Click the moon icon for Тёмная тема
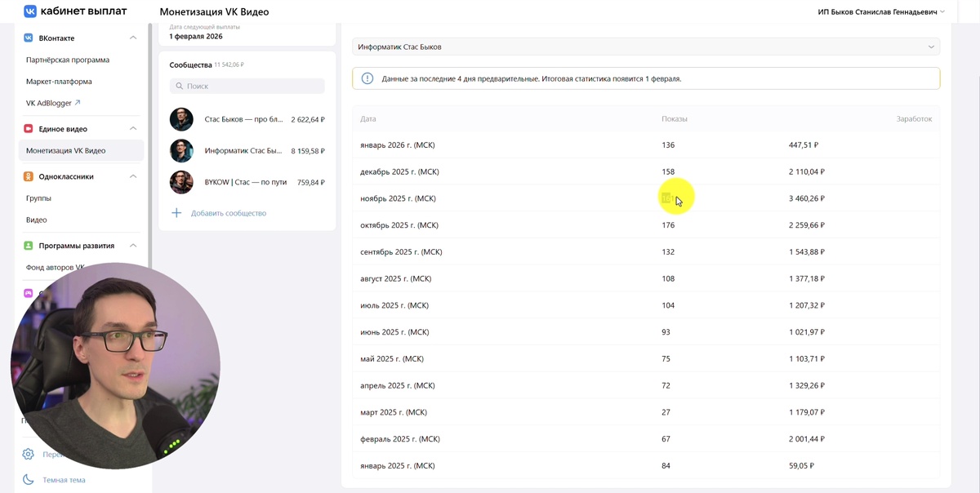The image size is (980, 493). [x=29, y=480]
